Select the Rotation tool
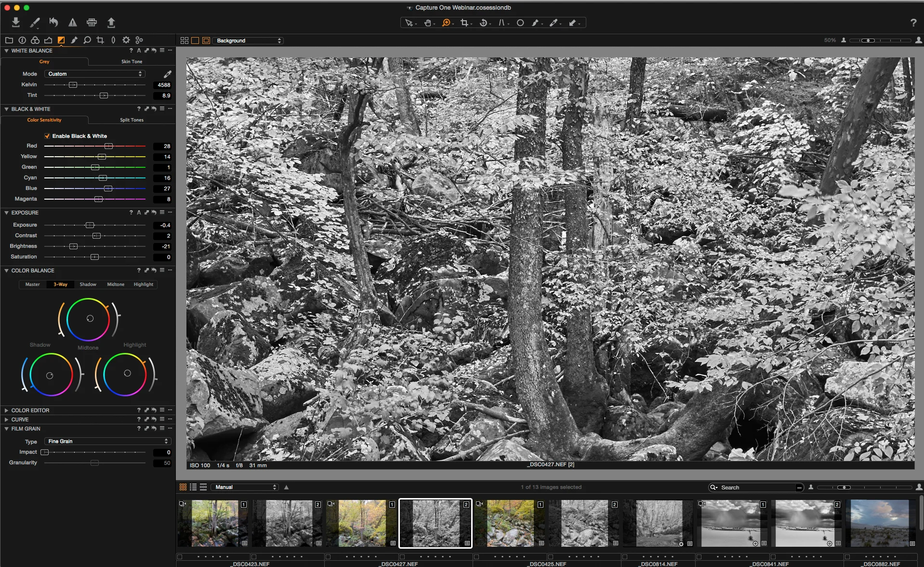924x567 pixels. point(483,23)
